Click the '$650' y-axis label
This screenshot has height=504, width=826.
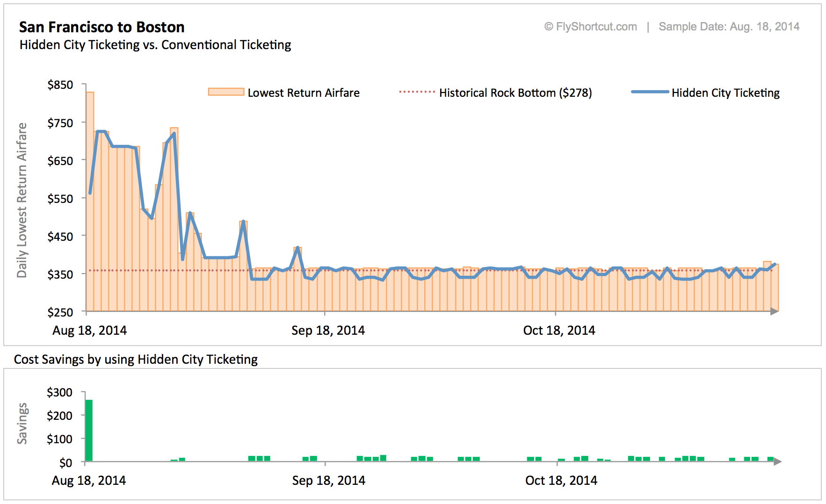tap(60, 161)
